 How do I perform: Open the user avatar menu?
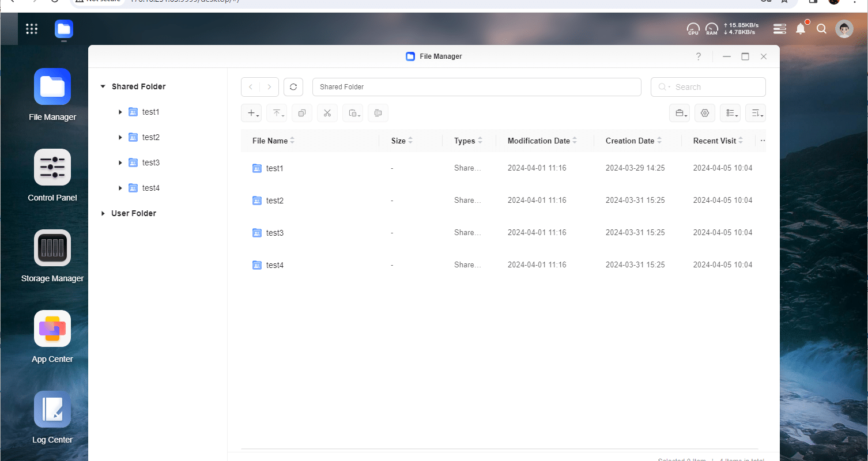(x=844, y=29)
